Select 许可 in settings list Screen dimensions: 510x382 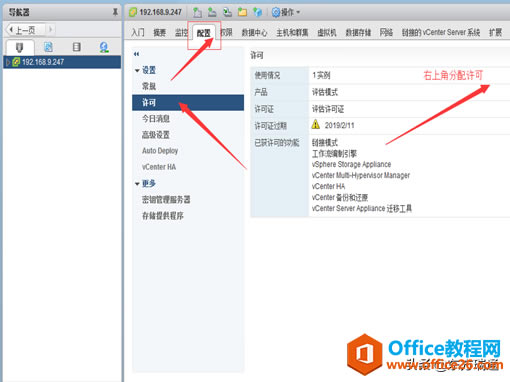tap(188, 102)
